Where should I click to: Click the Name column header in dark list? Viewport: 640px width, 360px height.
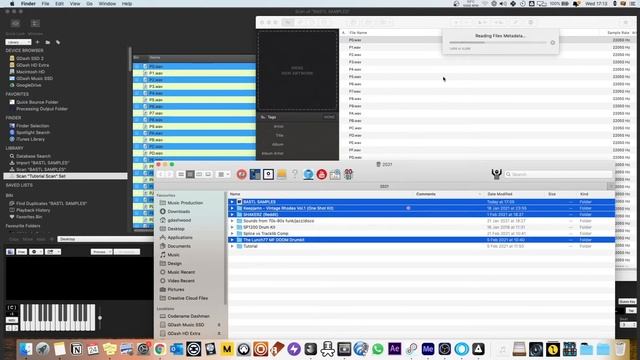tap(155, 58)
